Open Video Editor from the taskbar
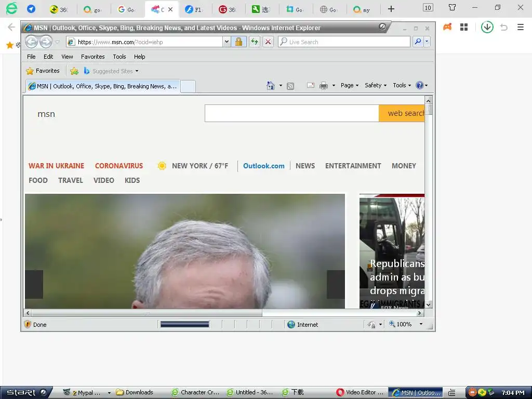Image resolution: width=532 pixels, height=399 pixels. (x=360, y=393)
